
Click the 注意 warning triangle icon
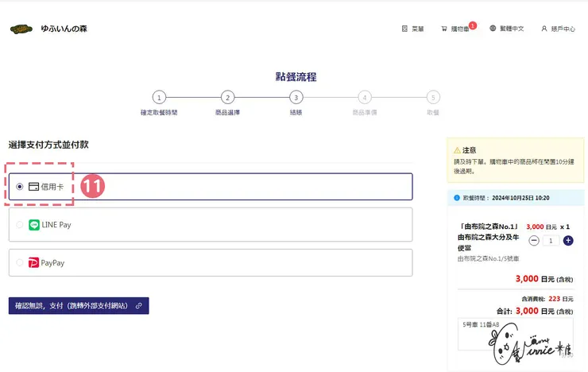pyautogui.click(x=457, y=150)
